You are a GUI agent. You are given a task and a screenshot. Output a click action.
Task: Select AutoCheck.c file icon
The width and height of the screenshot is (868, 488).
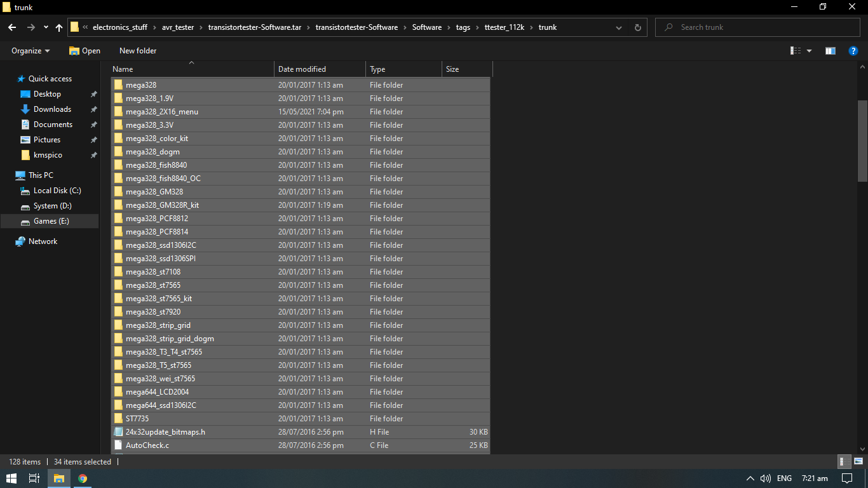118,445
